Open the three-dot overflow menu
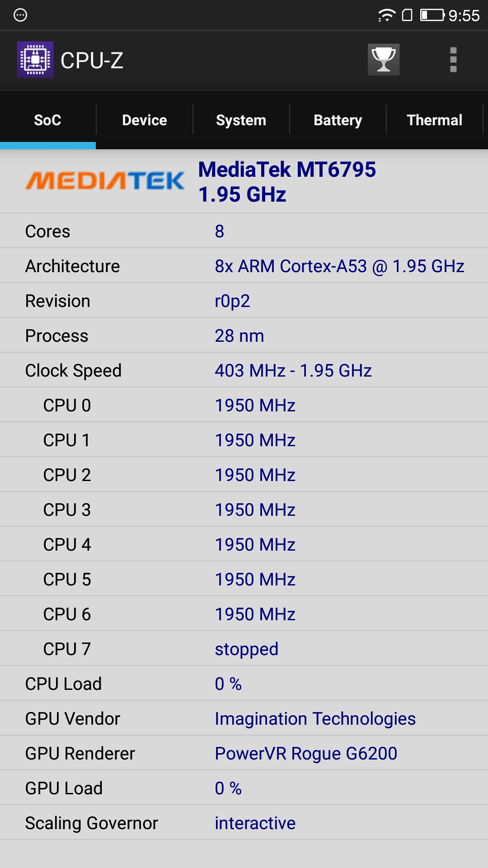488x868 pixels. pos(453,60)
